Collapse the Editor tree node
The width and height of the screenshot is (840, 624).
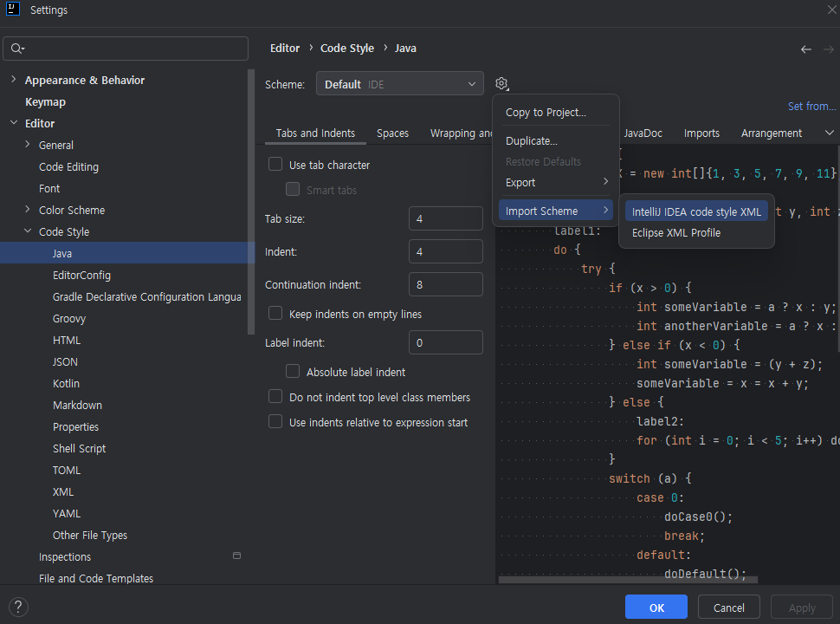[13, 123]
